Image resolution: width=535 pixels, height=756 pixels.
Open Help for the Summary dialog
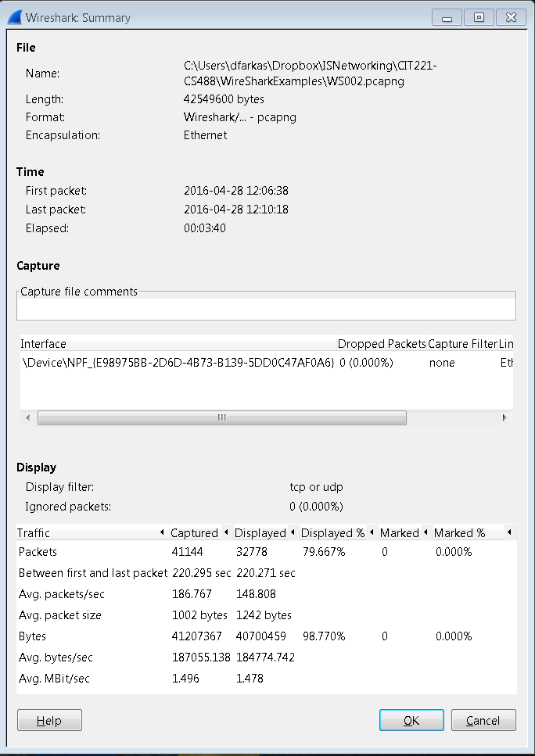coord(49,720)
